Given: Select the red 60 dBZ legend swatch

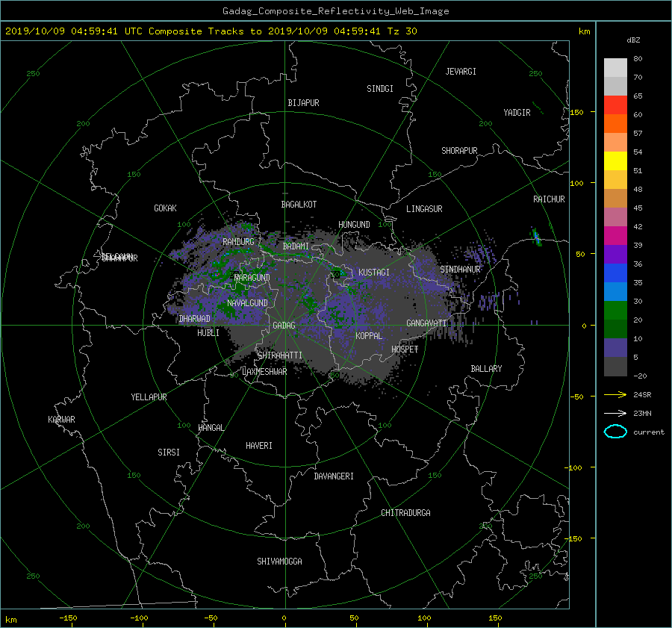Looking at the screenshot, I should click(x=615, y=105).
